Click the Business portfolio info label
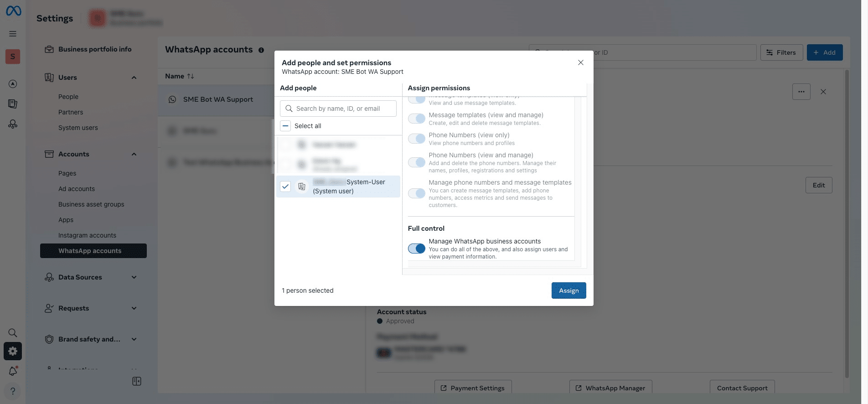The width and height of the screenshot is (868, 404). pos(95,49)
